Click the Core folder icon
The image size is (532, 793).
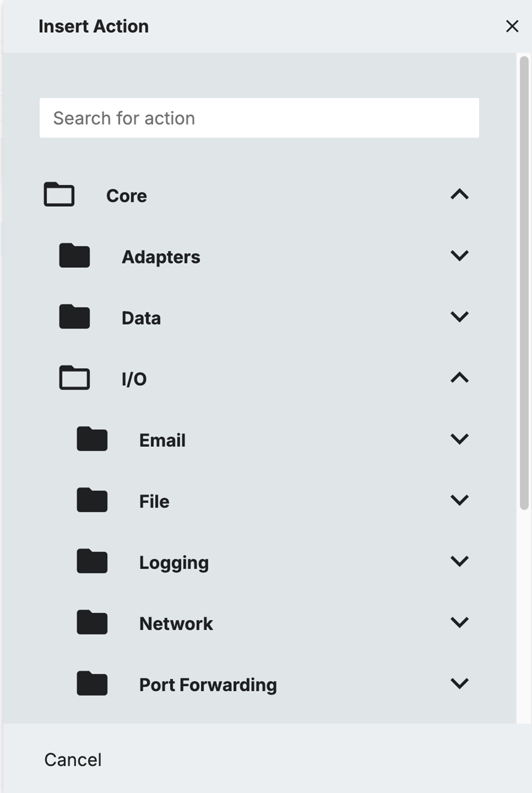tap(59, 194)
